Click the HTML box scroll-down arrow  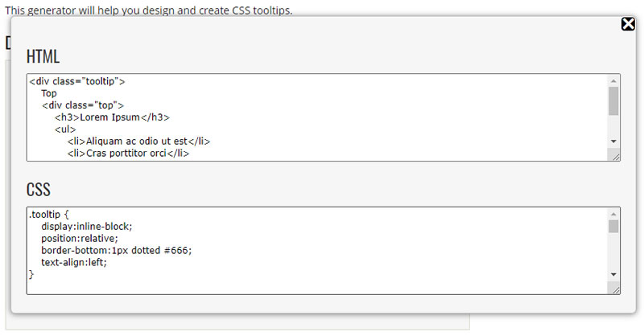point(613,141)
